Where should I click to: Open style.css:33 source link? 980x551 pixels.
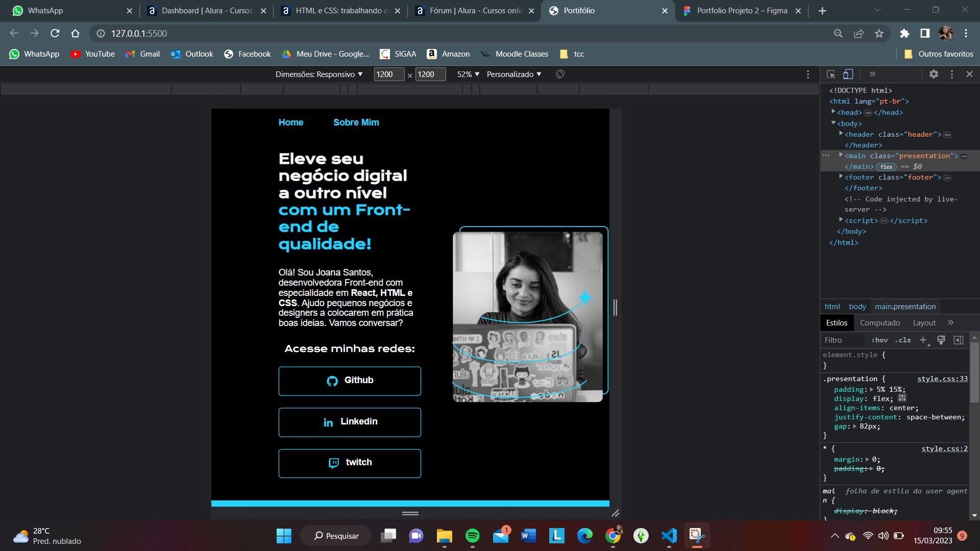click(x=942, y=379)
